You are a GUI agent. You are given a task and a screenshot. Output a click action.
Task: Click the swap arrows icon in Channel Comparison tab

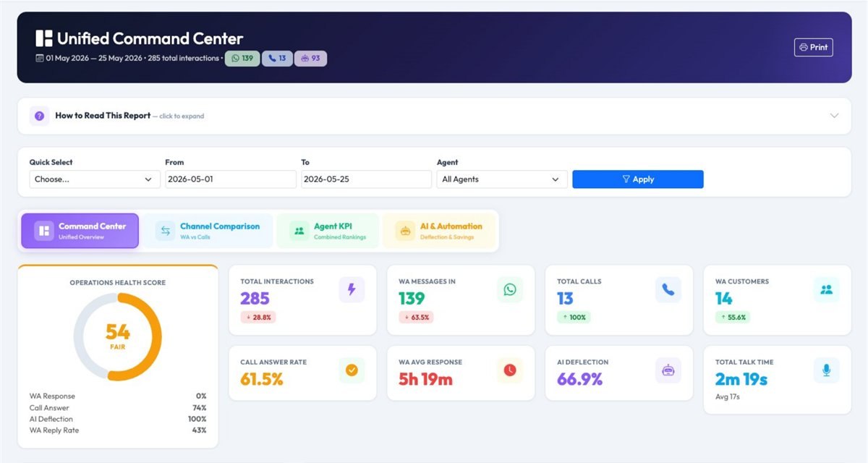pos(166,231)
